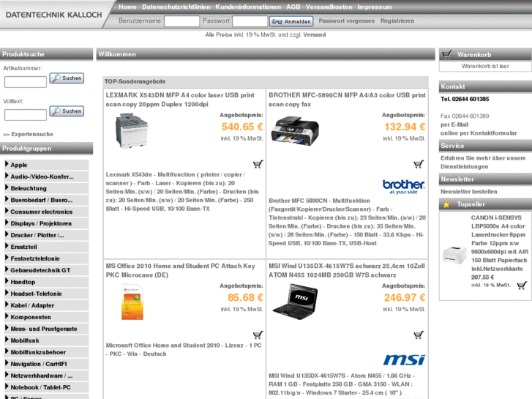This screenshot has height=399, width=532.
Task: Open Gebaeudetechnik GT category
Action: 40,270
